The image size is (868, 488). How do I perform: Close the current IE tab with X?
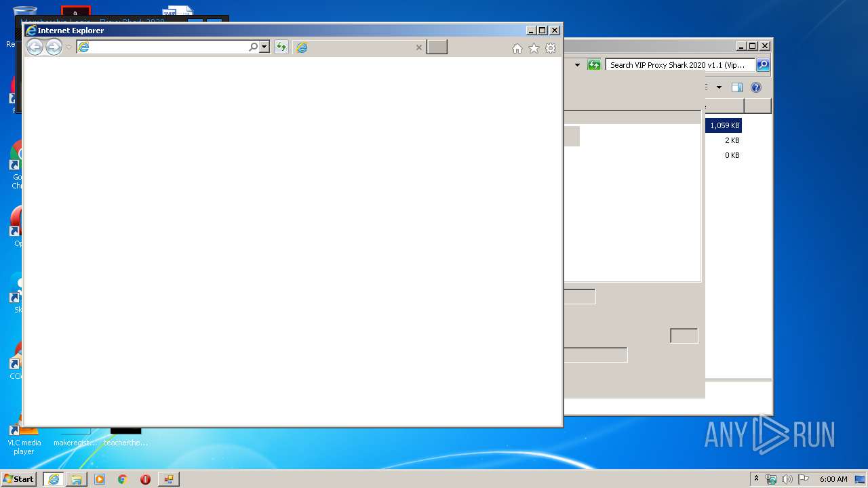(x=418, y=47)
